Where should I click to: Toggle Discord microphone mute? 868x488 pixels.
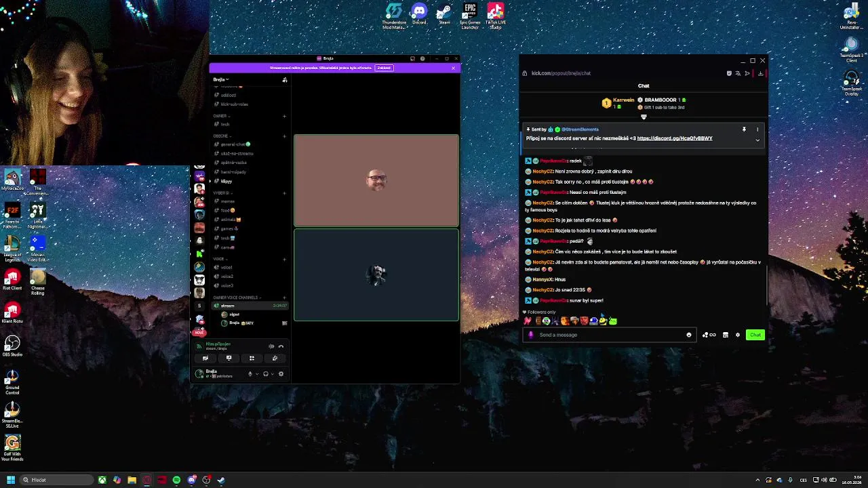[x=250, y=373]
